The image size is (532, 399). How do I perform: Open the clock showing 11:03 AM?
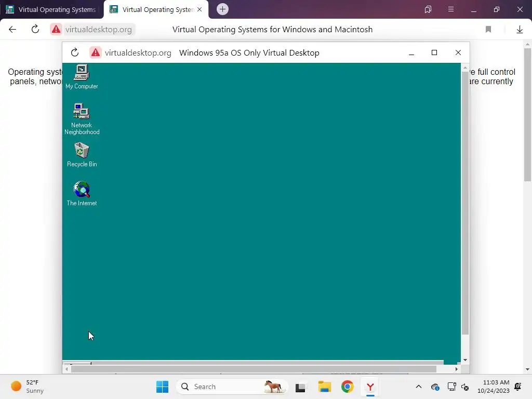(494, 387)
